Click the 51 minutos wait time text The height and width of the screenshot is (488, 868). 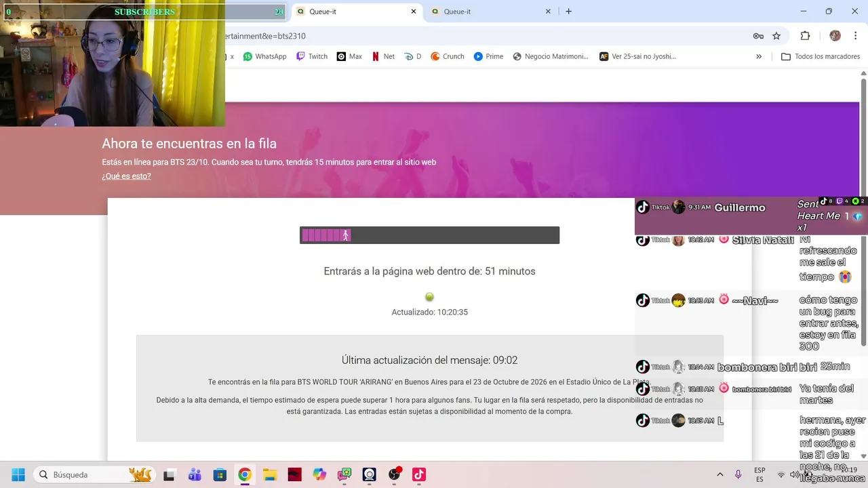(510, 271)
